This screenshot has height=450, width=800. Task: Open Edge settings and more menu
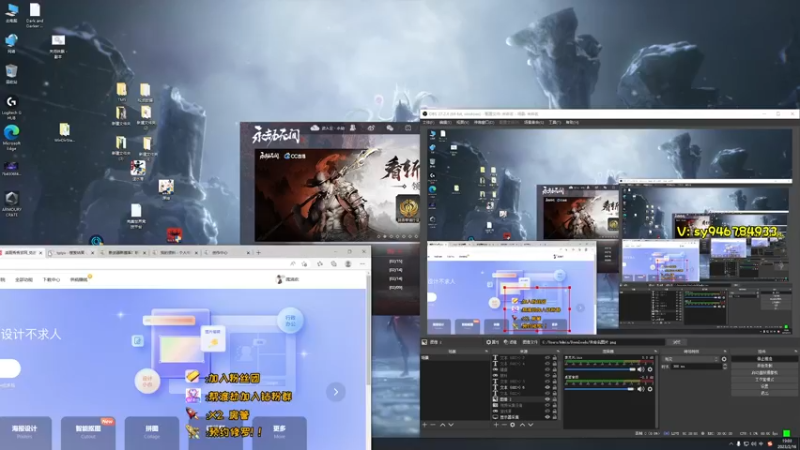point(362,264)
